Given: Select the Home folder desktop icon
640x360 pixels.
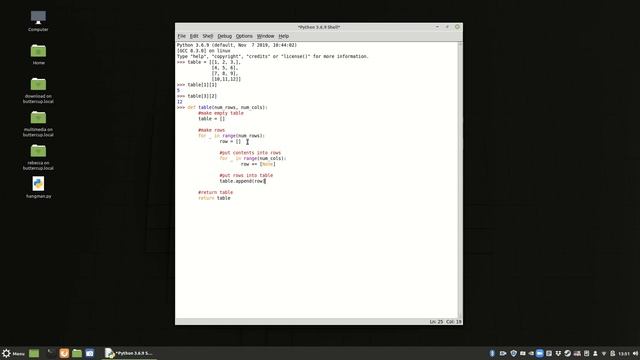Looking at the screenshot, I should pyautogui.click(x=38, y=54).
